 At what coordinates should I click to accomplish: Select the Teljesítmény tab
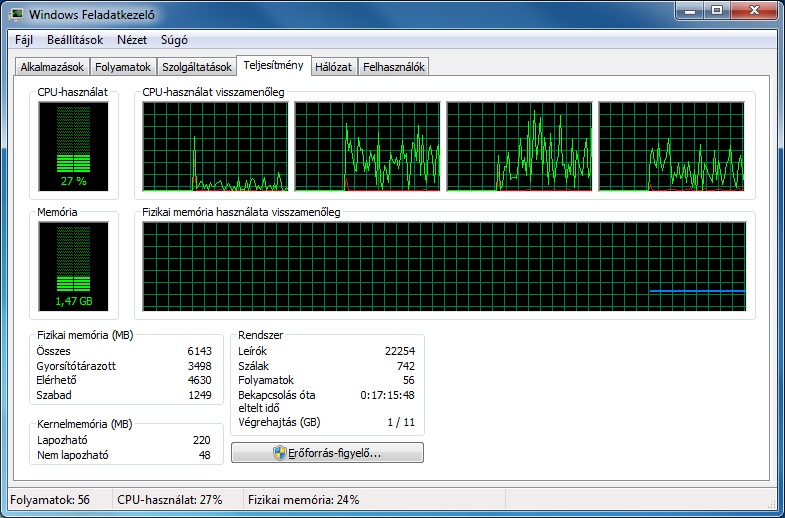coord(274,65)
